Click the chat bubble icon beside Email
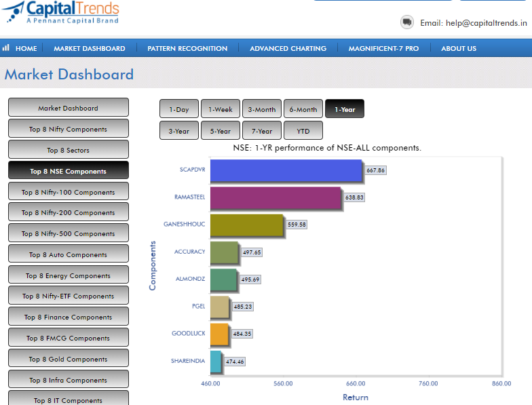 (407, 22)
